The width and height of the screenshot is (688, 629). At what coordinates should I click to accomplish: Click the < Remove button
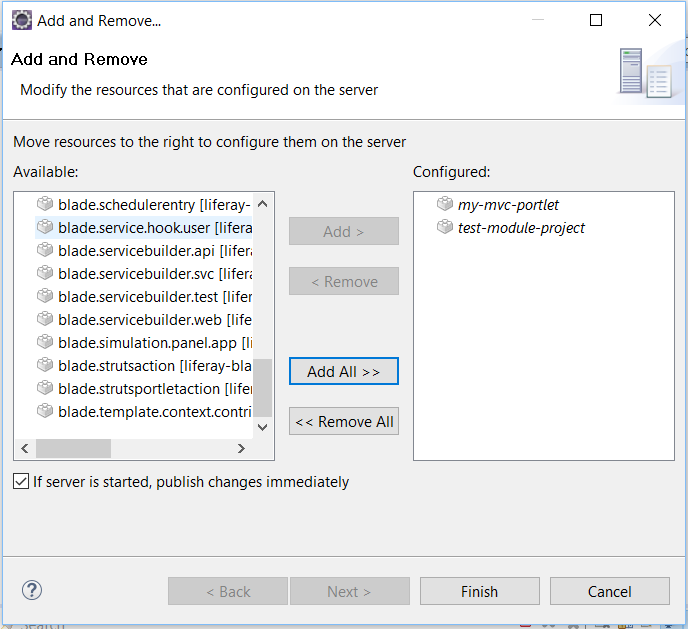(x=344, y=281)
